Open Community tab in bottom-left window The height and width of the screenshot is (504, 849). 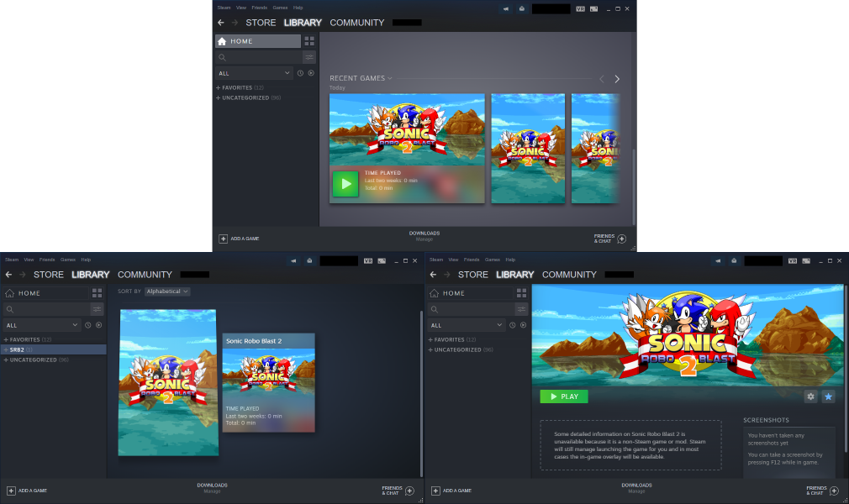click(x=145, y=275)
